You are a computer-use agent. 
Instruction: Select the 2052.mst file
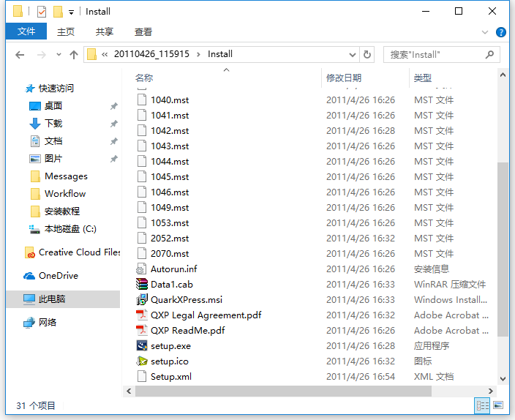point(170,239)
